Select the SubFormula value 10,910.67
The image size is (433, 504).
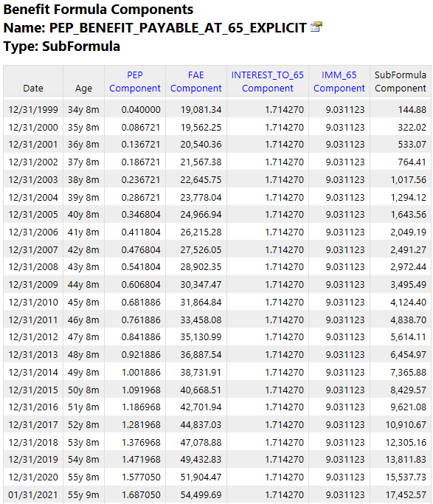pos(406,425)
